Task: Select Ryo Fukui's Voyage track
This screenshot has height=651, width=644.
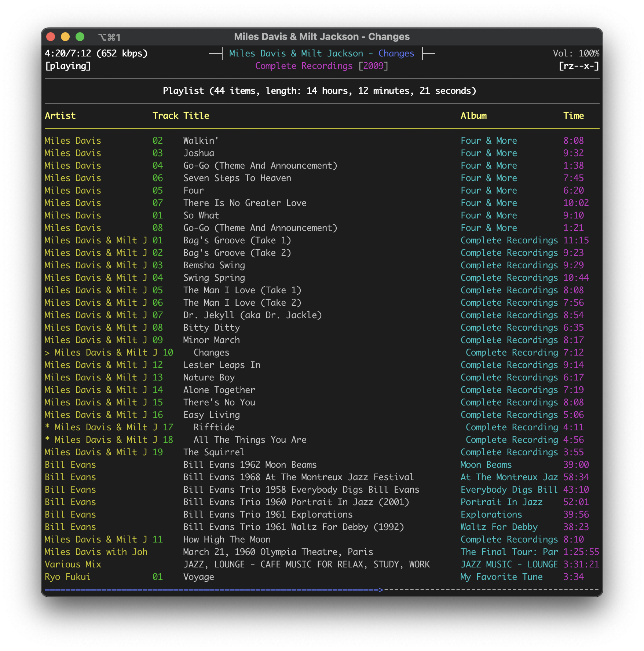Action: tap(322, 577)
